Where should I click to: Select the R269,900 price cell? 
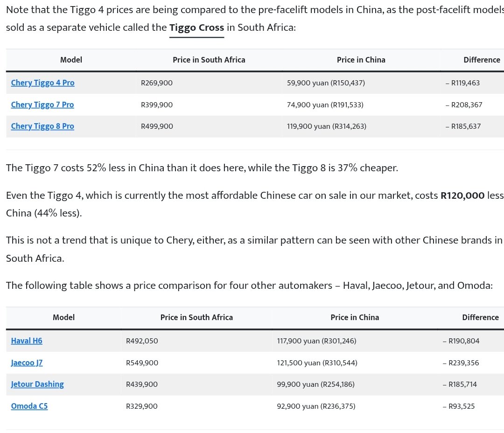point(209,83)
